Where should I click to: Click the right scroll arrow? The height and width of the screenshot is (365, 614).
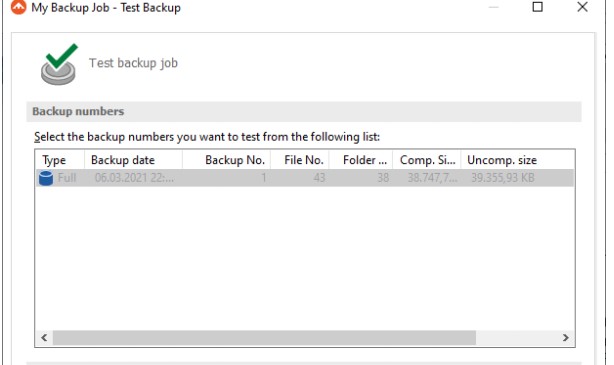point(565,338)
